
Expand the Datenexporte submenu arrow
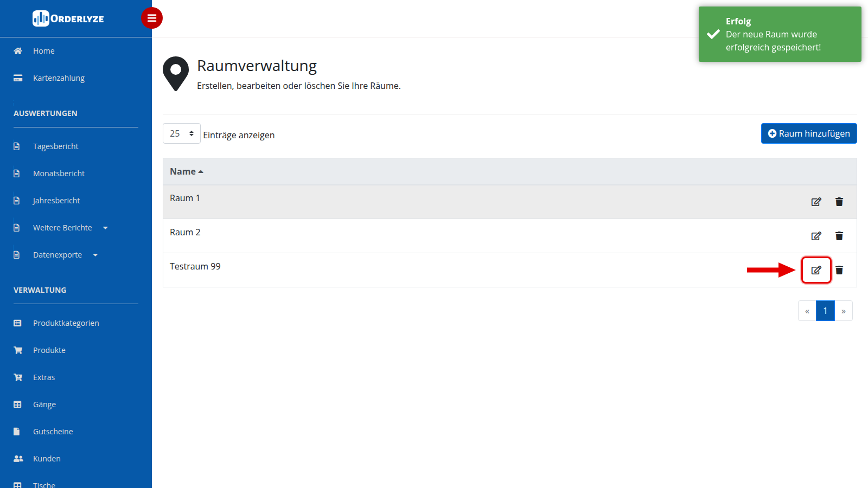(x=95, y=255)
